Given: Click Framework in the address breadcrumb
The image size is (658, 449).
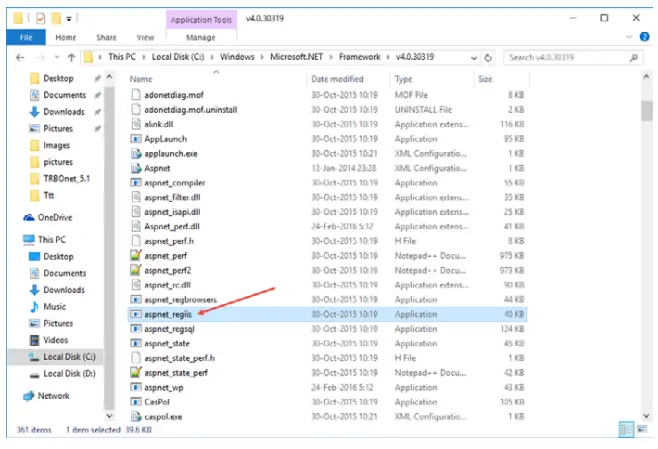Looking at the screenshot, I should coord(360,57).
